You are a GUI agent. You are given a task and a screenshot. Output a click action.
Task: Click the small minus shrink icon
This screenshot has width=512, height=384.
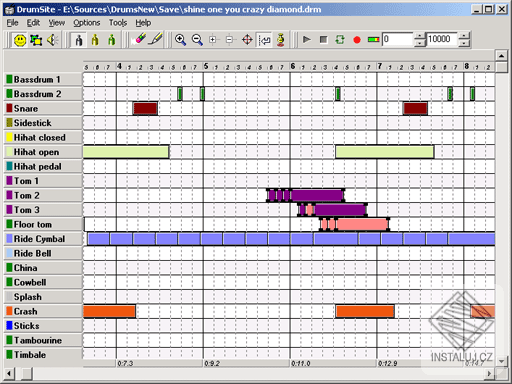230,40
